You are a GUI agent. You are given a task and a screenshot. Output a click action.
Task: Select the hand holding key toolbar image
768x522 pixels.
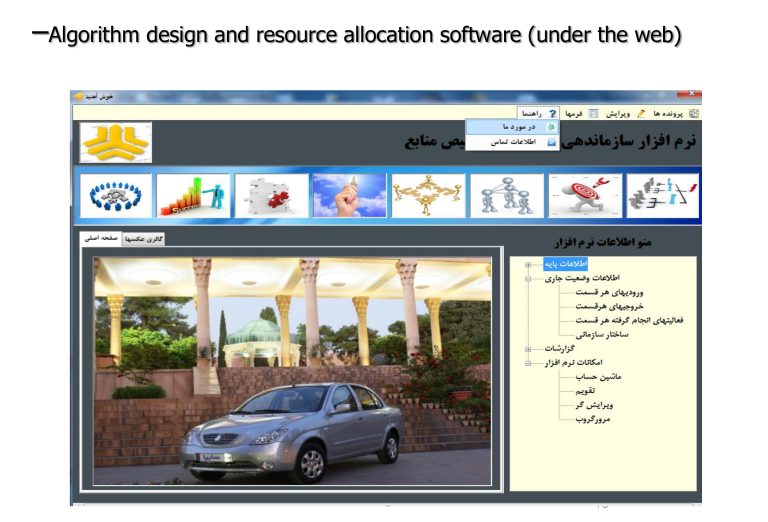(350, 195)
